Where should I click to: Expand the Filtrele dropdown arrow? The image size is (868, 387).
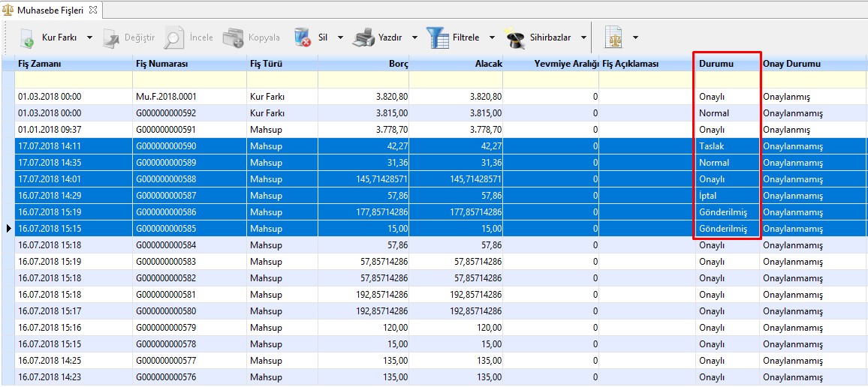click(492, 37)
